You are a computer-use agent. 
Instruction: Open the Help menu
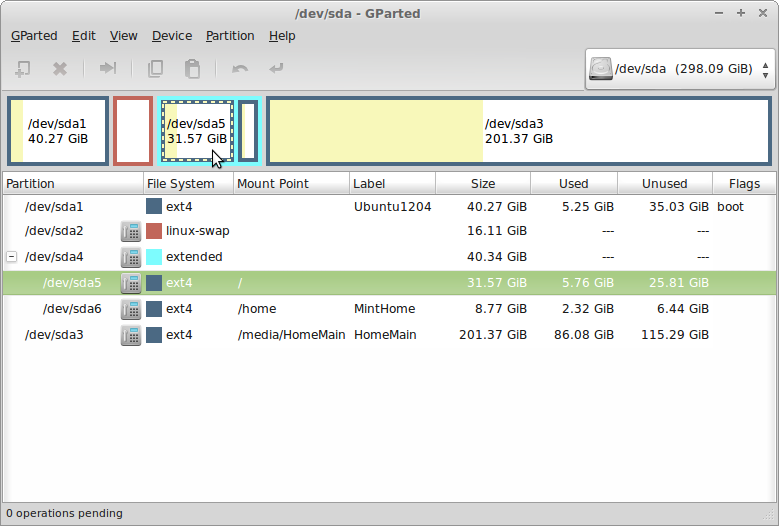[282, 36]
